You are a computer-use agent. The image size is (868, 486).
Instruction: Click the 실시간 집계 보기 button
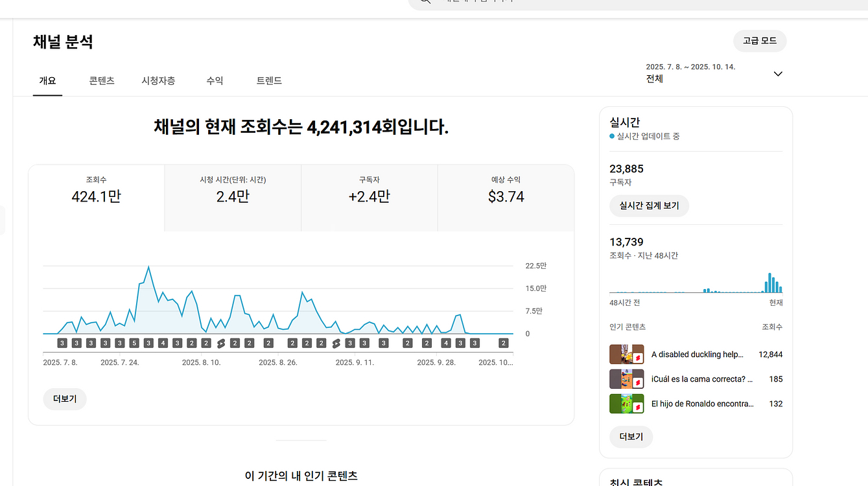coord(649,206)
